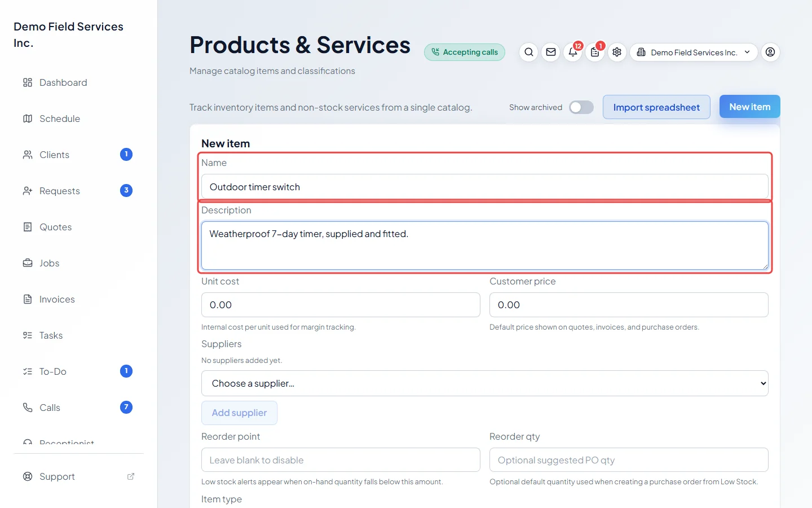Click the Reorder point input

(341, 460)
